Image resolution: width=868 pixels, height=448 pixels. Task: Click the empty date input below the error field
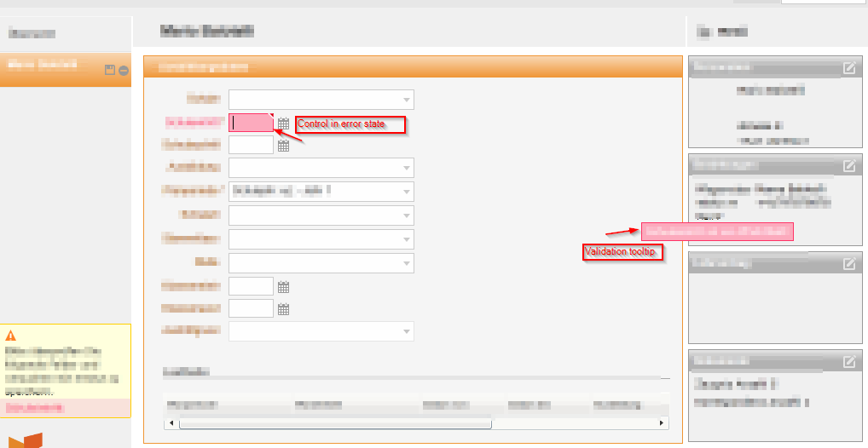tap(252, 144)
